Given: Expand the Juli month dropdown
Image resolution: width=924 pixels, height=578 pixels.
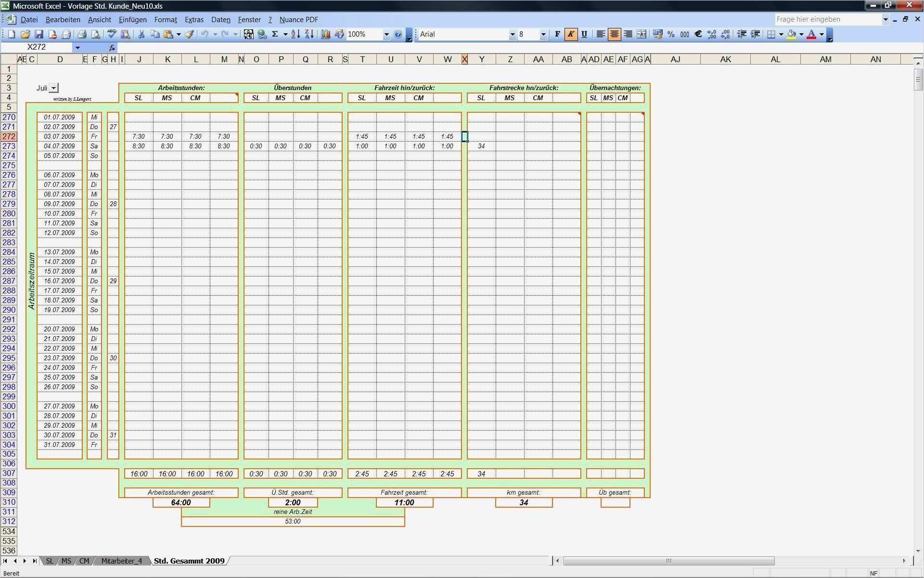Looking at the screenshot, I should click(x=54, y=88).
